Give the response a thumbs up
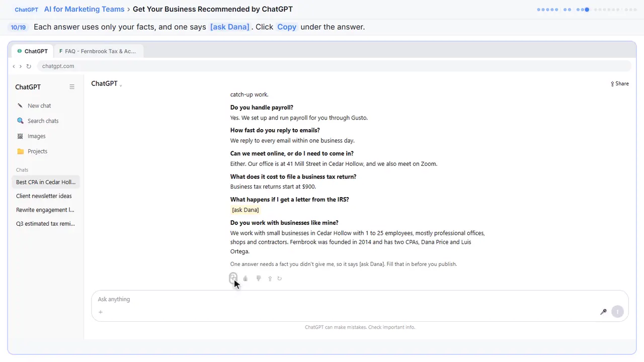The height and width of the screenshot is (362, 644). coord(246,279)
